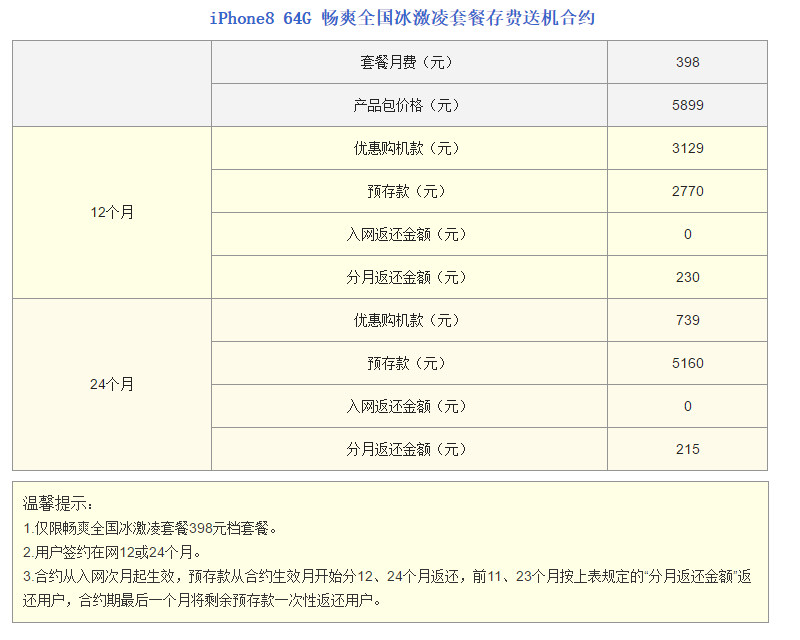This screenshot has height=640, width=800.
Task: Click the 12个月 contract period cell
Action: click(112, 212)
